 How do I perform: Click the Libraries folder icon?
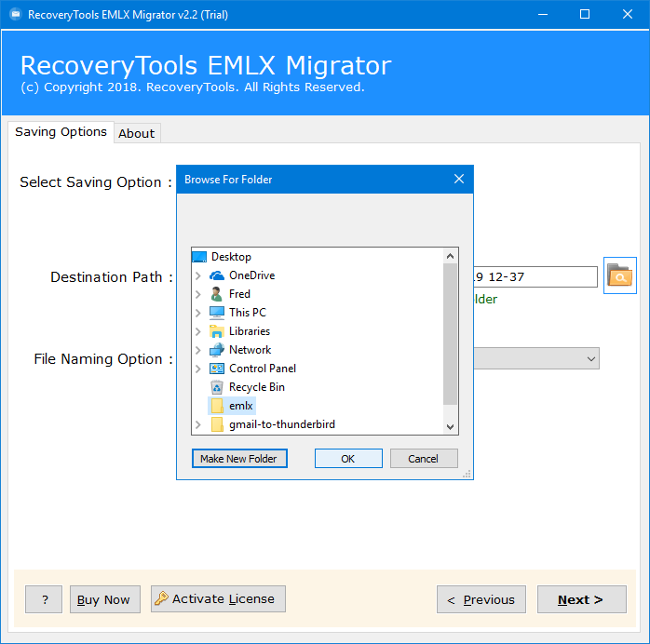217,331
